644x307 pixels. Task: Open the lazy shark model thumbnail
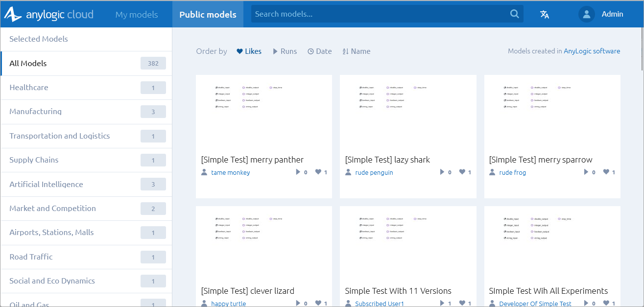[x=408, y=113]
